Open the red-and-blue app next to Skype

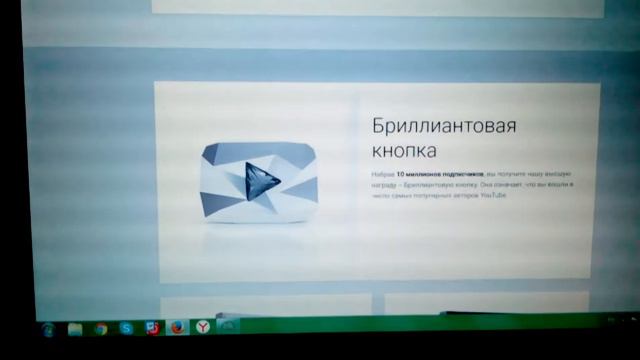pos(152,328)
